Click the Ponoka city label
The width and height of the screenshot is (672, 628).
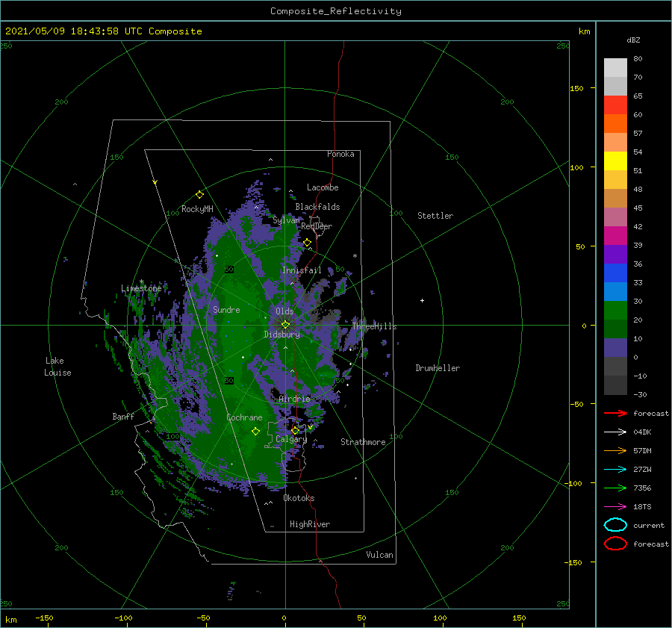[x=340, y=154]
